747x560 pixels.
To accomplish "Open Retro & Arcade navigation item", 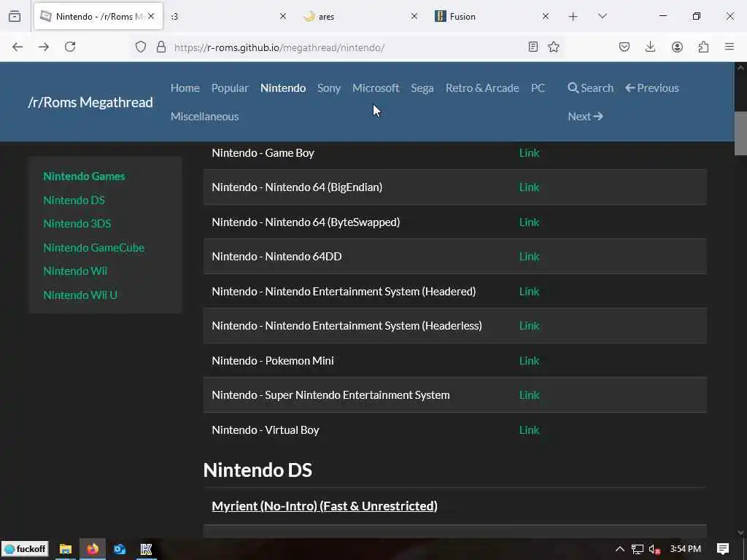I will (x=482, y=88).
